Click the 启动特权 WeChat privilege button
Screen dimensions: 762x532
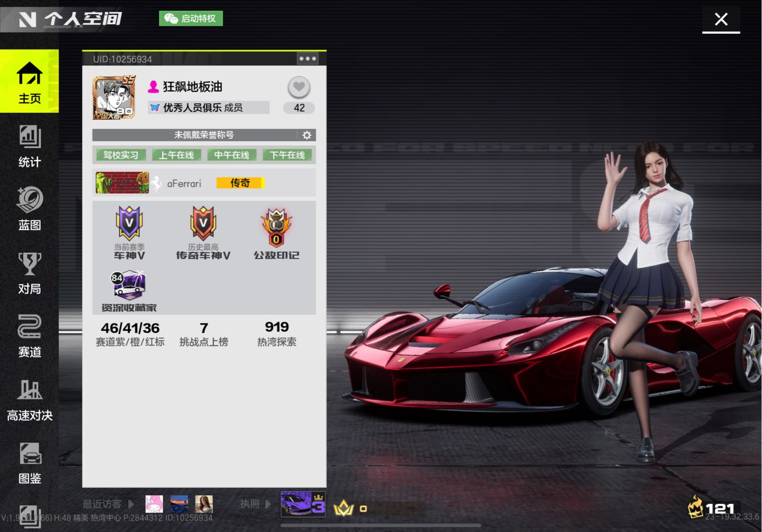191,19
